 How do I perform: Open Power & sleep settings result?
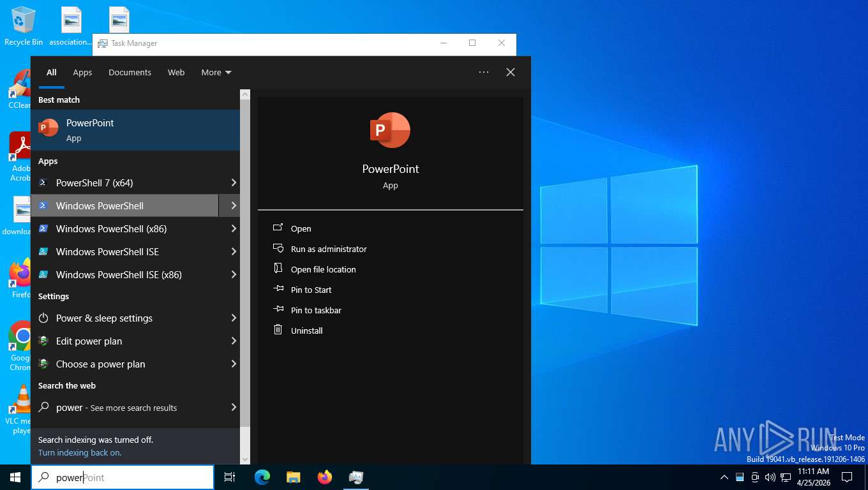(124, 318)
